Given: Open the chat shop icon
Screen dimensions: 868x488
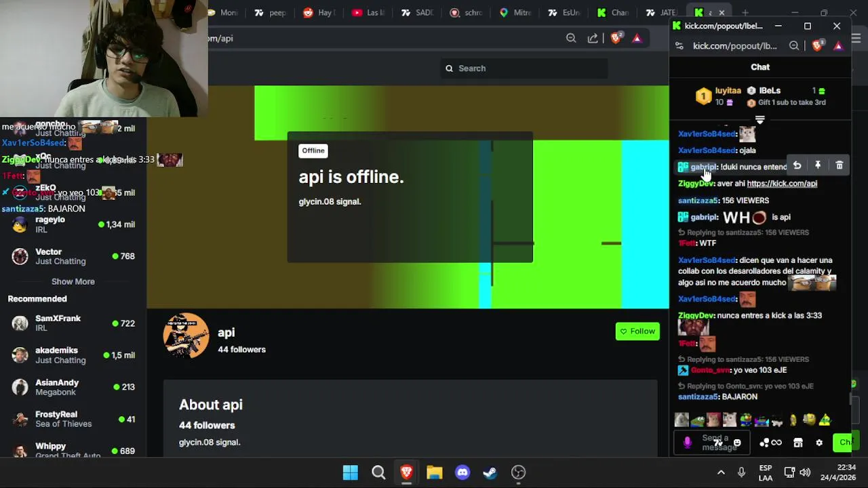Looking at the screenshot, I should pos(798,443).
